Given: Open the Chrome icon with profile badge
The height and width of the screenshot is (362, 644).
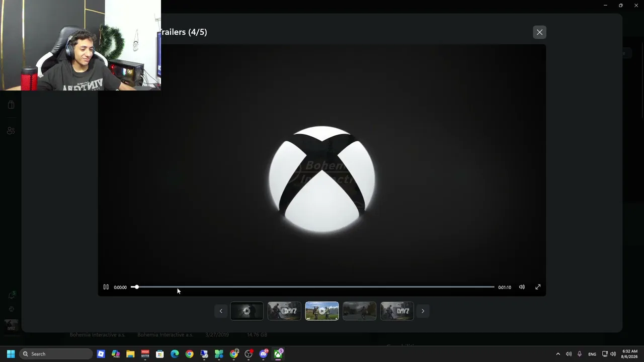Looking at the screenshot, I should pyautogui.click(x=234, y=354).
